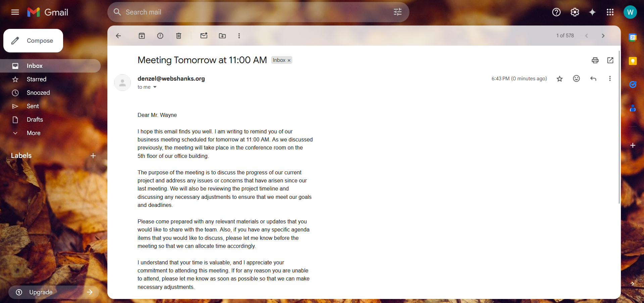Image resolution: width=644 pixels, height=303 pixels.
Task: Open Google Calendar side panel
Action: click(x=633, y=37)
